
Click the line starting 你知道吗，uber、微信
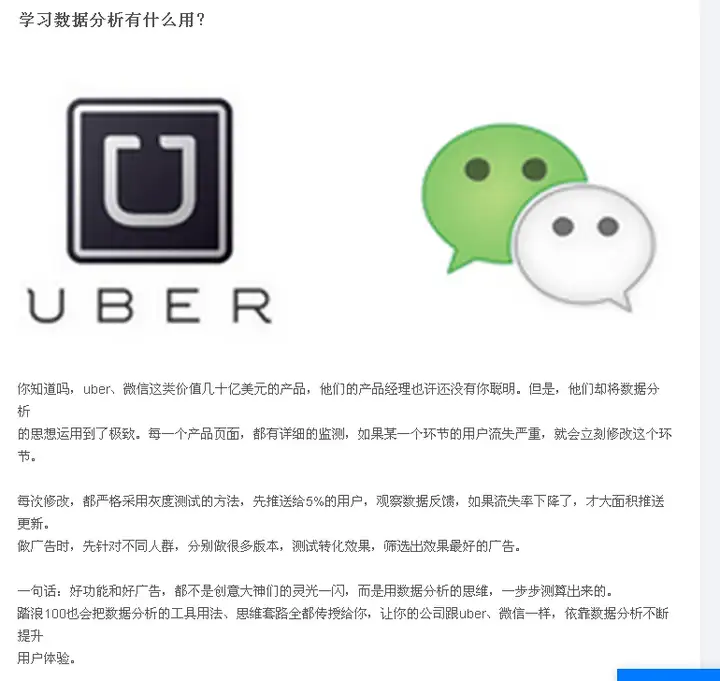click(338, 389)
